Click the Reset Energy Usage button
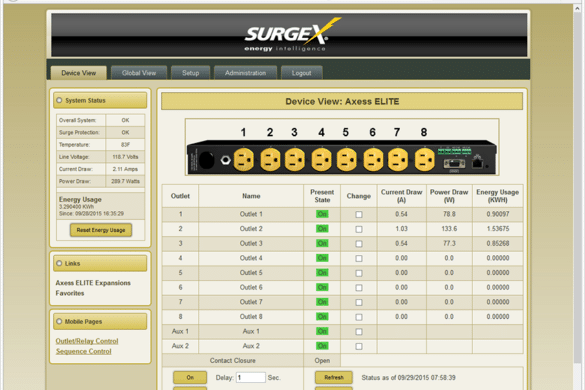The image size is (585, 390). click(101, 230)
